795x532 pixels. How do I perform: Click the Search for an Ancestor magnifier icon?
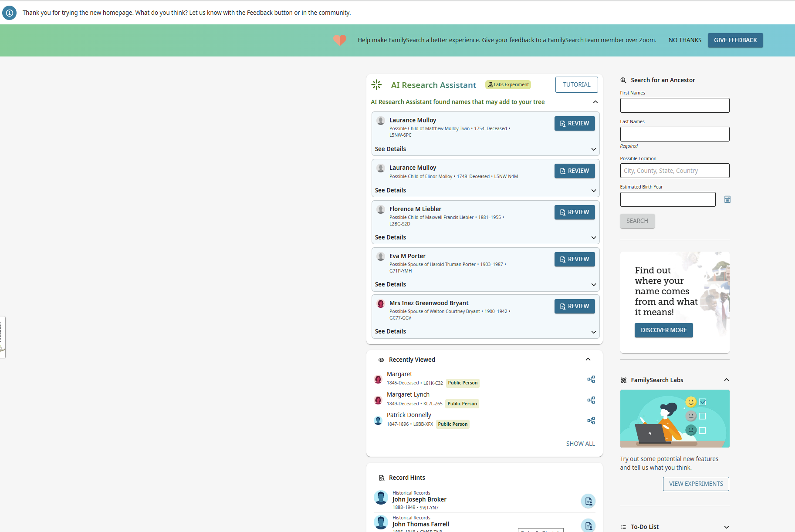coord(623,80)
